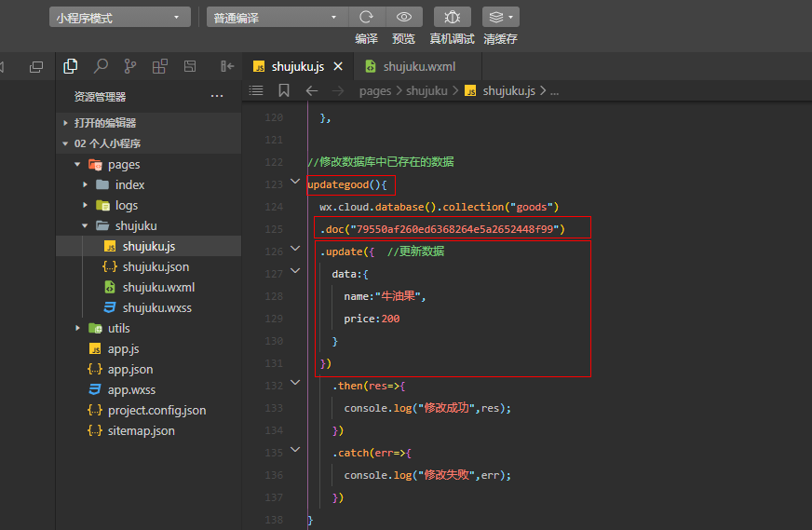Fold code at line 123 updategood

pos(295,182)
